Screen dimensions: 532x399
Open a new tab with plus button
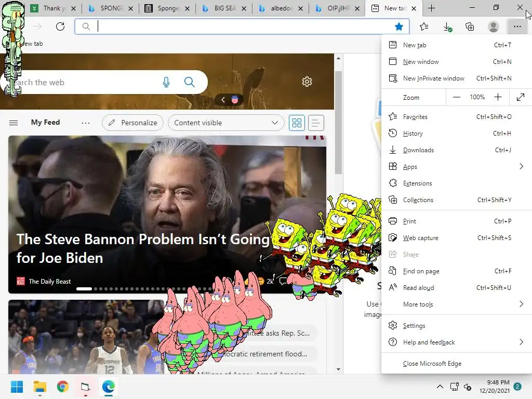[x=431, y=8]
